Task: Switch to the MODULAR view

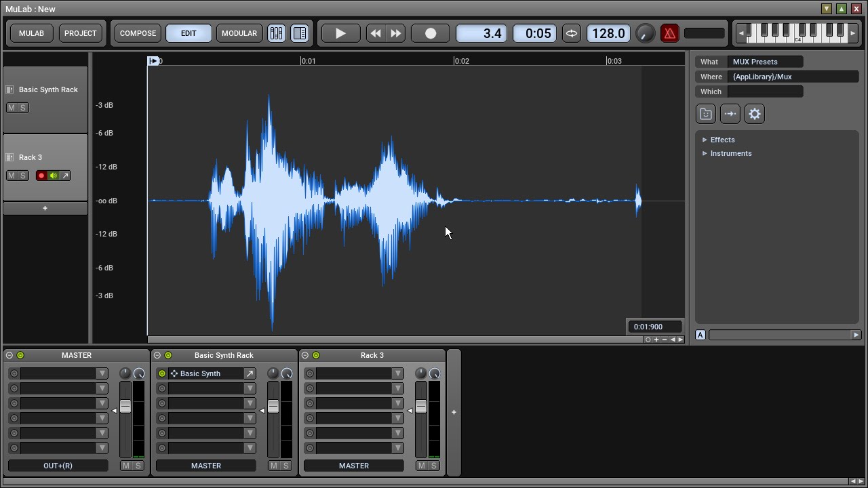Action: tap(239, 33)
